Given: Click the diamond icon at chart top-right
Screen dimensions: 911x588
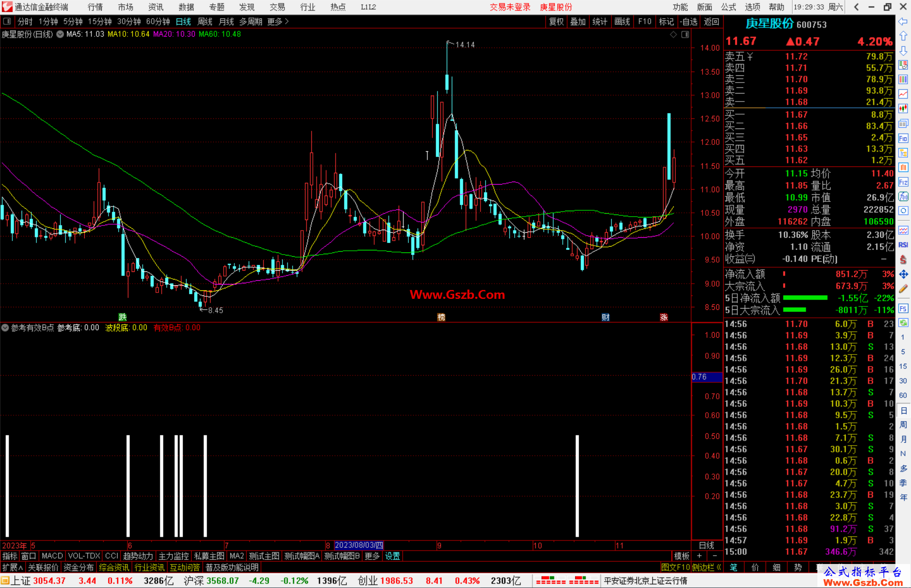Looking at the screenshot, I should (x=674, y=35).
